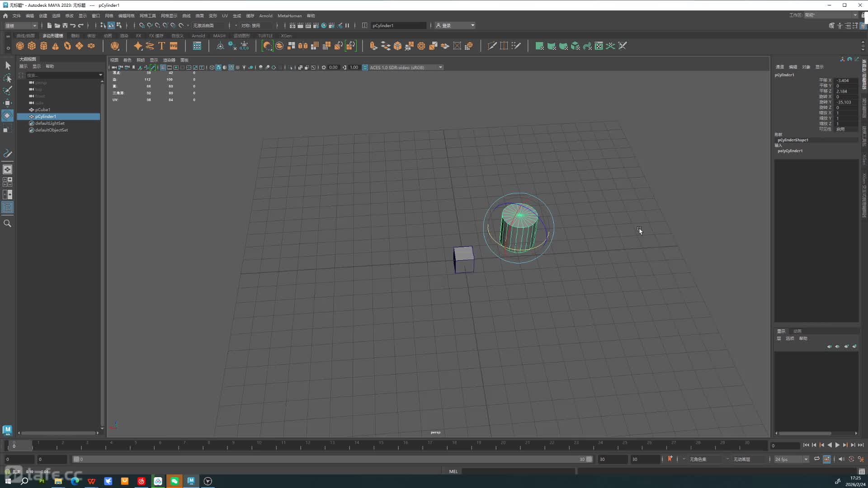The width and height of the screenshot is (868, 488).
Task: Create a polygon sphere from the shelf
Action: (20, 46)
